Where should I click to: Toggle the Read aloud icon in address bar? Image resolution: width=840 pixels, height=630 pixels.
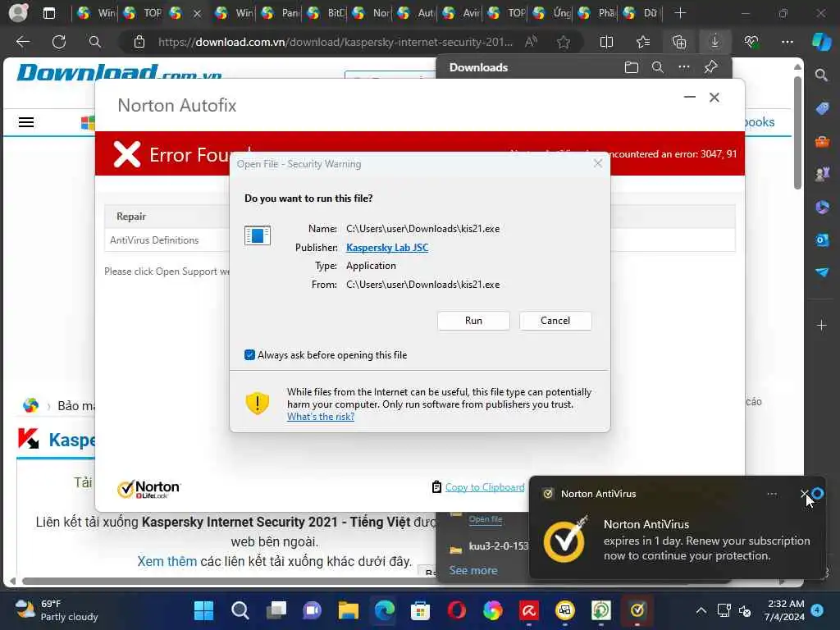(531, 42)
